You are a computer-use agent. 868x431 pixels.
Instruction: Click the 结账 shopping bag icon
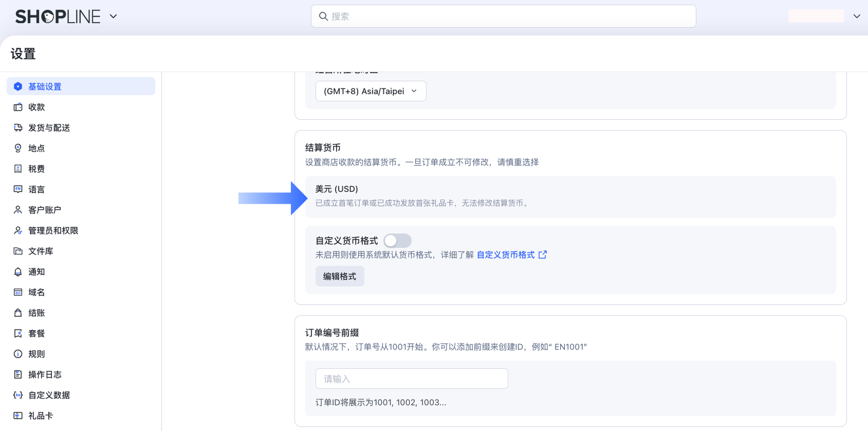(18, 313)
